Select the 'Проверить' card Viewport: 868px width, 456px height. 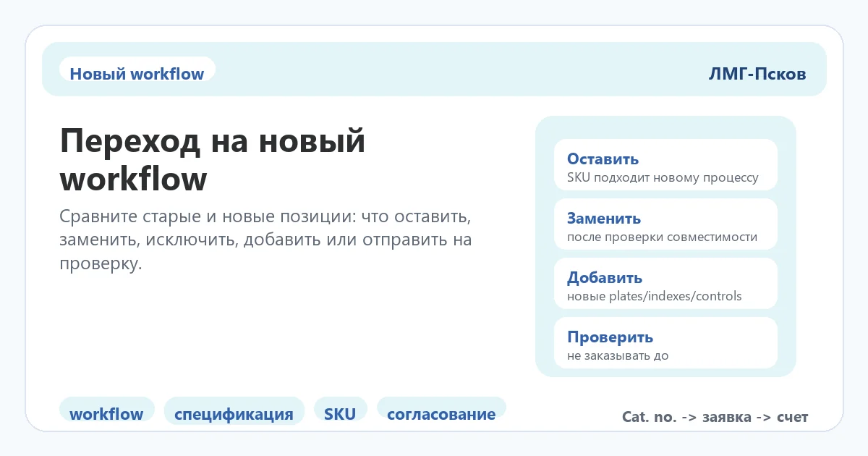point(665,343)
